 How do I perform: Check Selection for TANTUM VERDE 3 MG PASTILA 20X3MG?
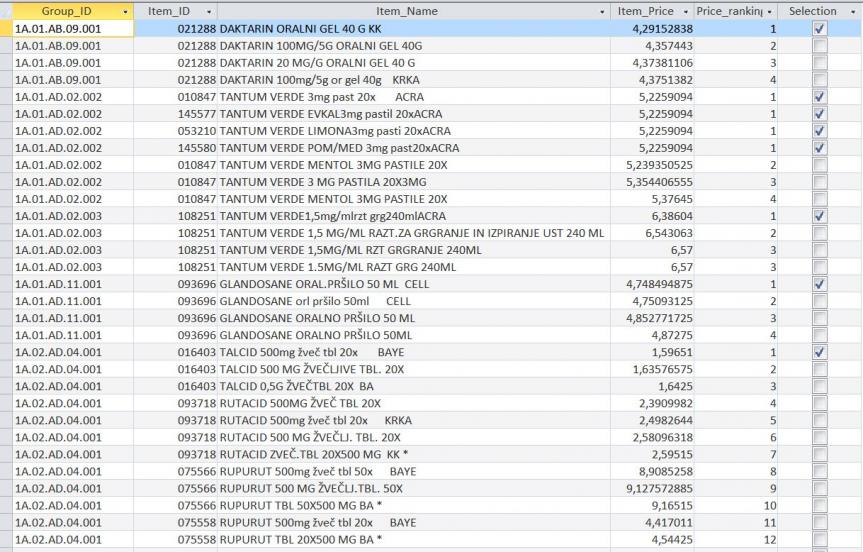(820, 182)
